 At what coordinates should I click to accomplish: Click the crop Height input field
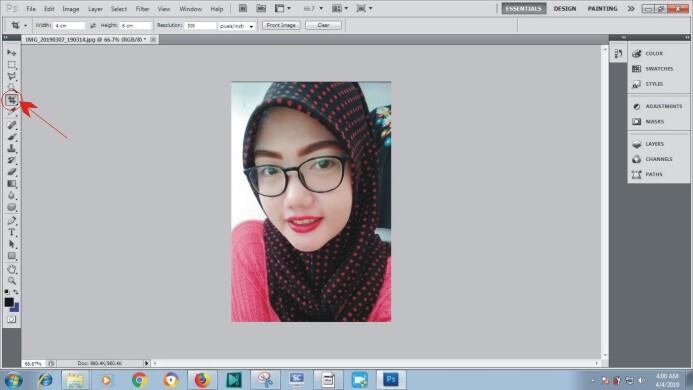pyautogui.click(x=136, y=26)
